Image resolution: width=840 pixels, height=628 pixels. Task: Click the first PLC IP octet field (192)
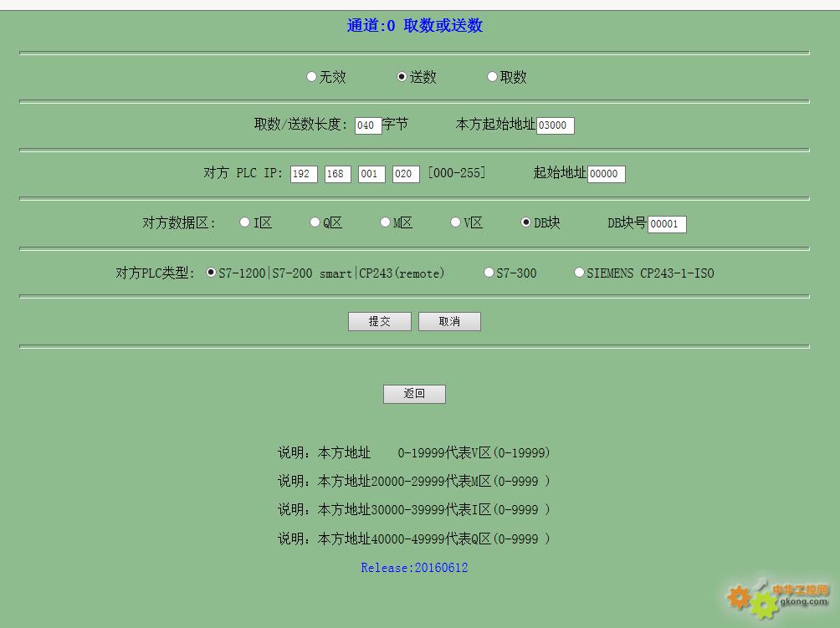[304, 174]
